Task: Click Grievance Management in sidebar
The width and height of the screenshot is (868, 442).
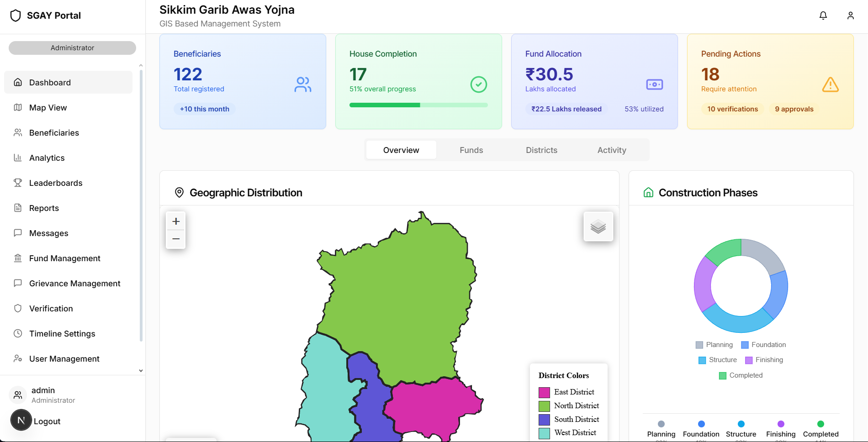Action: click(74, 283)
